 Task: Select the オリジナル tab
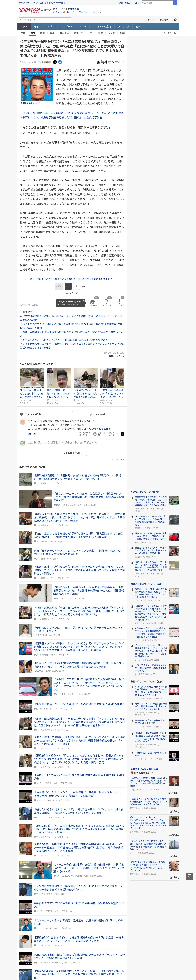(85, 27)
